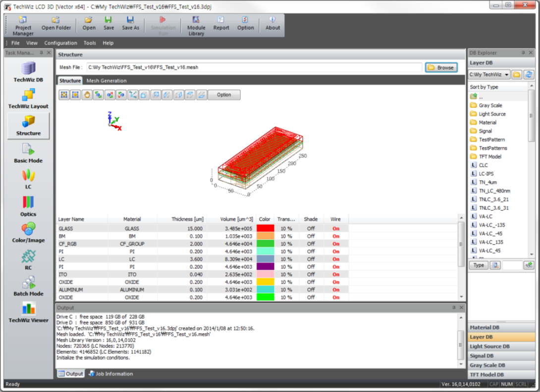Open the TechWiz DB task icon
Screen dimensions: 540x392
point(28,72)
